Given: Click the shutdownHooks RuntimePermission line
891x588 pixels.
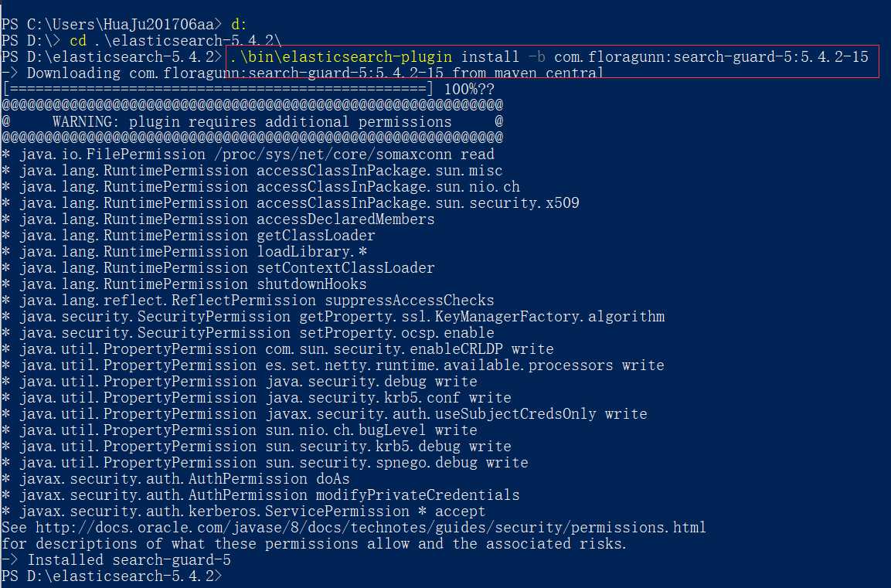Looking at the screenshot, I should 184,284.
